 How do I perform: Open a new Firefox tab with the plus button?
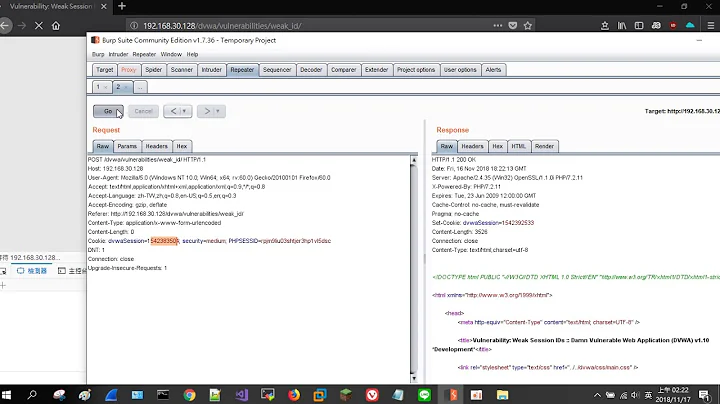coord(122,6)
